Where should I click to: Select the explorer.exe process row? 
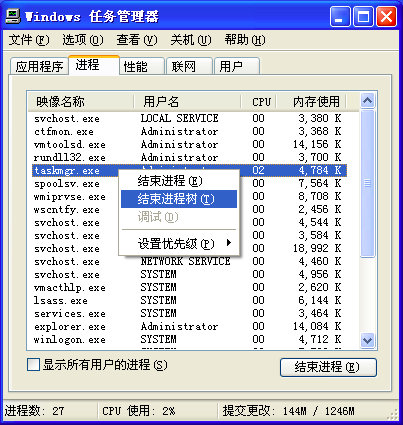pos(189,326)
